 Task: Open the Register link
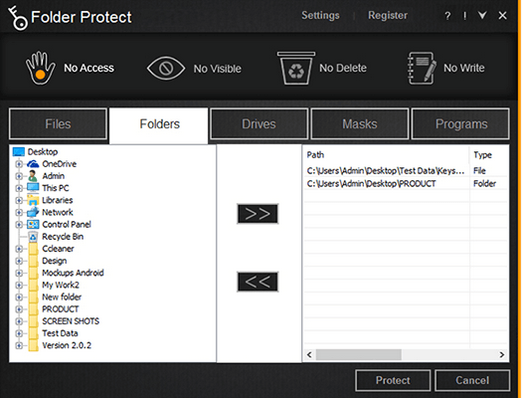pyautogui.click(x=388, y=15)
